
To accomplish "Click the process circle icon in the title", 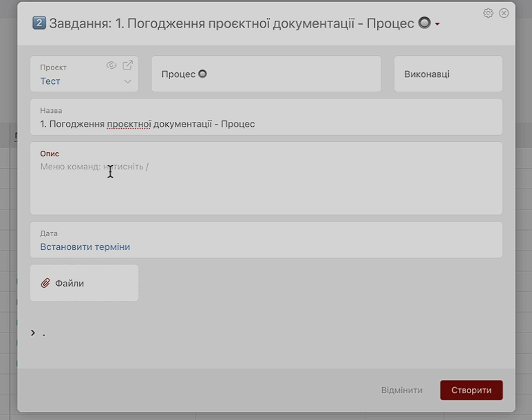I will pyautogui.click(x=425, y=23).
